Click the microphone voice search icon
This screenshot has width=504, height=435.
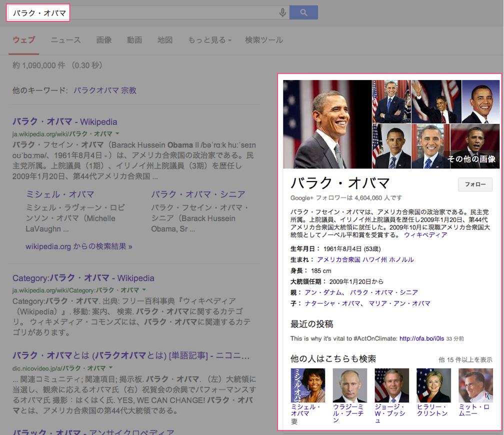coord(282,12)
